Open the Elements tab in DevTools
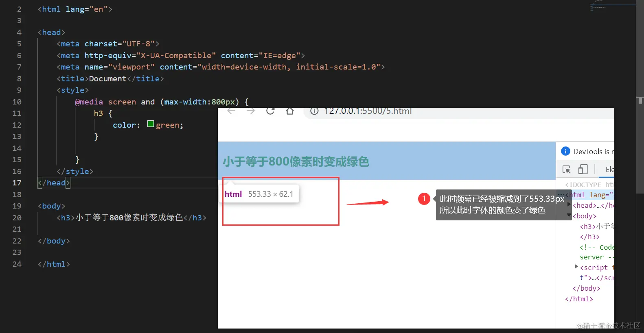The width and height of the screenshot is (644, 333). [610, 170]
